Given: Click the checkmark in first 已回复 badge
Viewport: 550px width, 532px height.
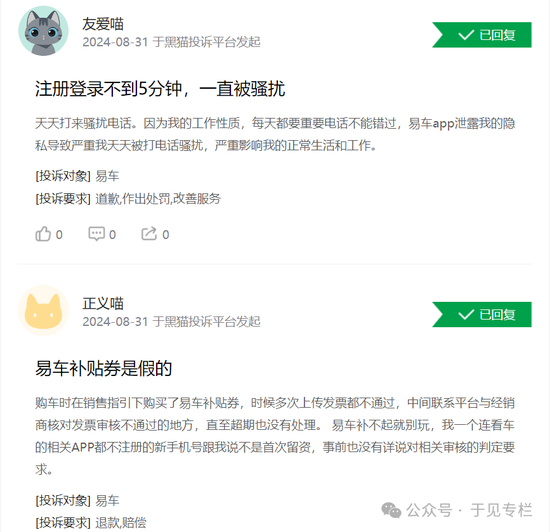Looking at the screenshot, I should 466,35.
